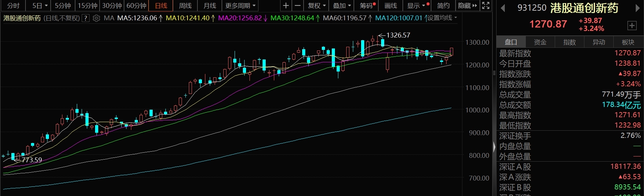Click 1300.00 price axis label

477,42
